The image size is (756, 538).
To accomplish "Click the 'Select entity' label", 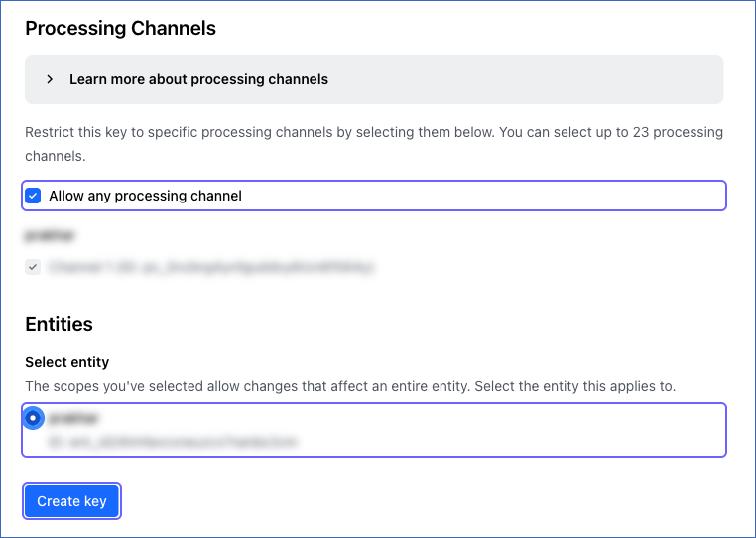I will click(x=67, y=362).
